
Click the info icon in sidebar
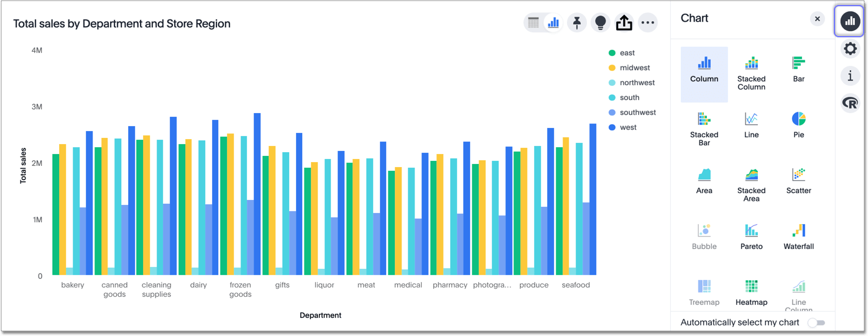click(x=850, y=76)
